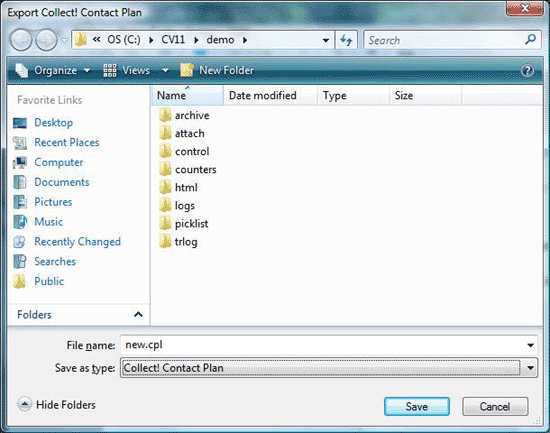The image size is (550, 433).
Task: Open the File name history dropdown
Action: [530, 345]
